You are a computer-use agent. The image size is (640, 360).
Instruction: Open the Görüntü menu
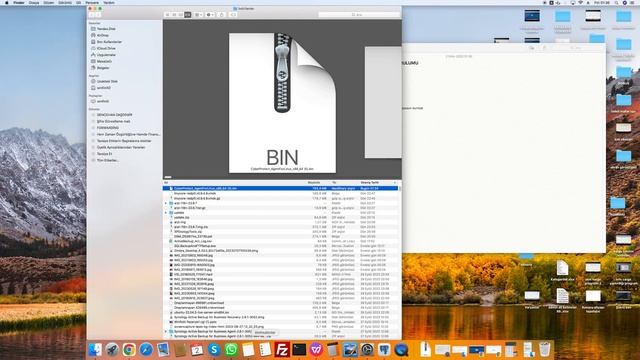65,2
